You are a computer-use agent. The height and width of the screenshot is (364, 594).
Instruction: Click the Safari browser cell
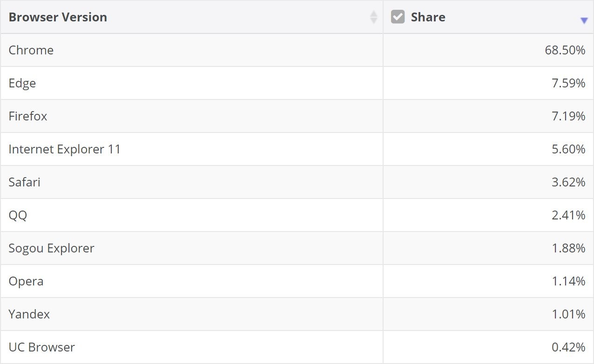25,182
